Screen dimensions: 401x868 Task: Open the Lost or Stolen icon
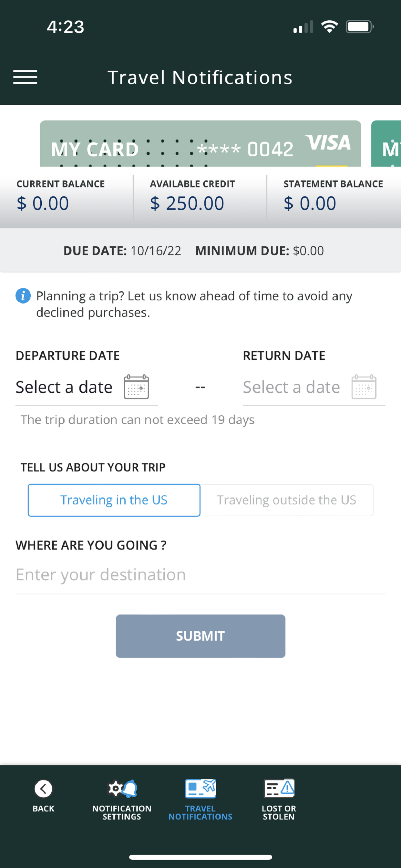[279, 788]
